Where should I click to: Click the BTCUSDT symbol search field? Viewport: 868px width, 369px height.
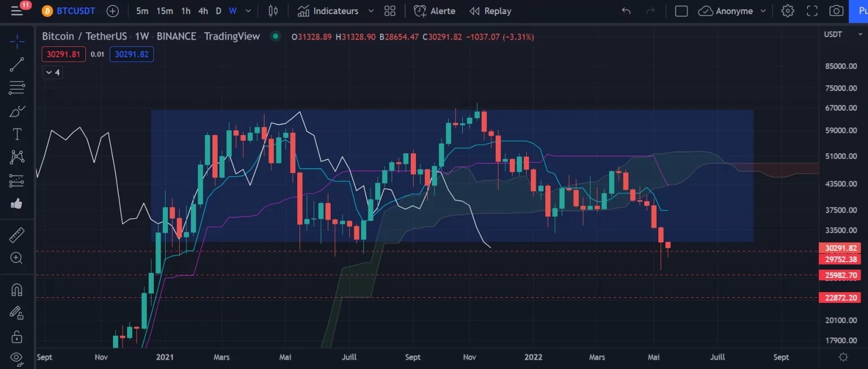coord(69,11)
